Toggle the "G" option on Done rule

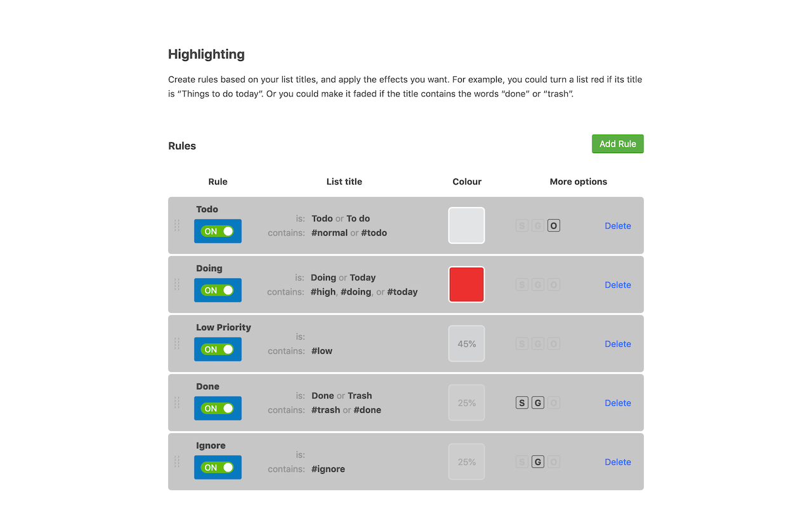click(537, 403)
